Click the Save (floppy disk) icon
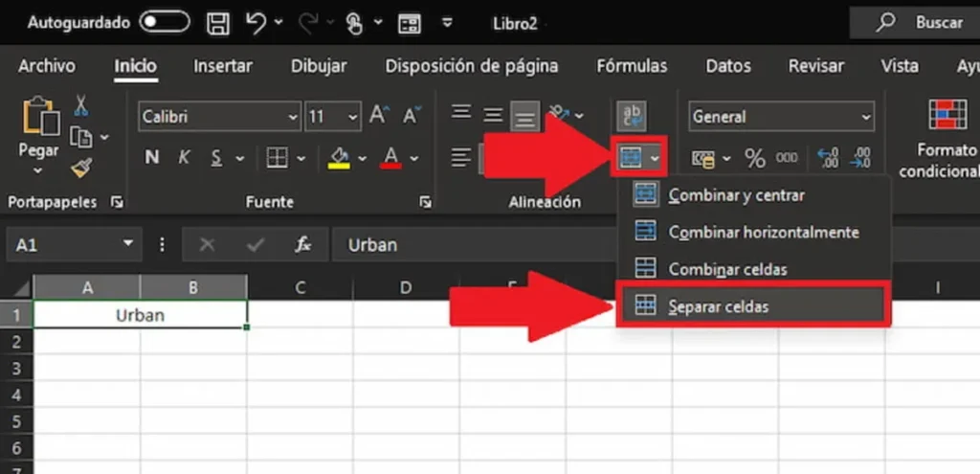Image resolution: width=980 pixels, height=474 pixels. [218, 23]
